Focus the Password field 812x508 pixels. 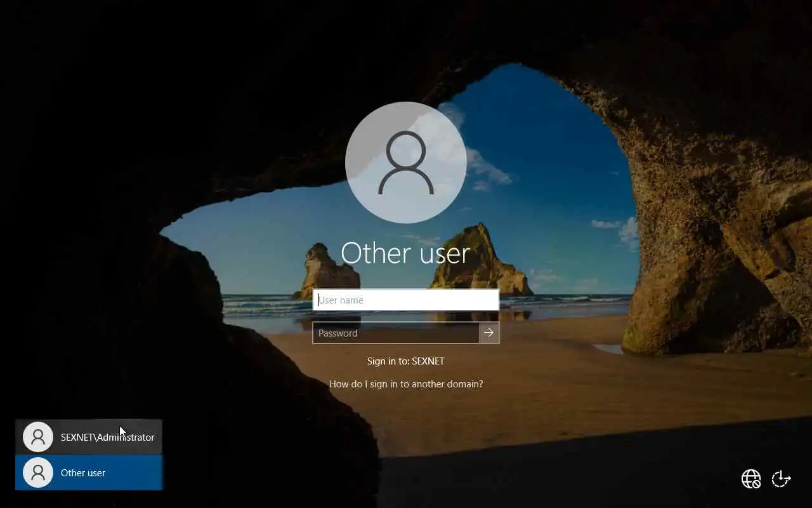click(x=396, y=333)
